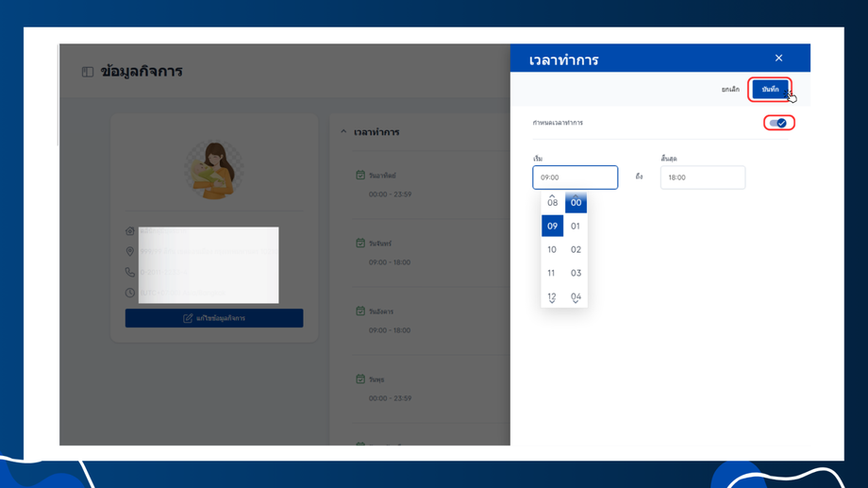The width and height of the screenshot is (868, 488).
Task: Click the sidebar panel icon beside ข้อมูลกิจการ
Action: (x=88, y=72)
